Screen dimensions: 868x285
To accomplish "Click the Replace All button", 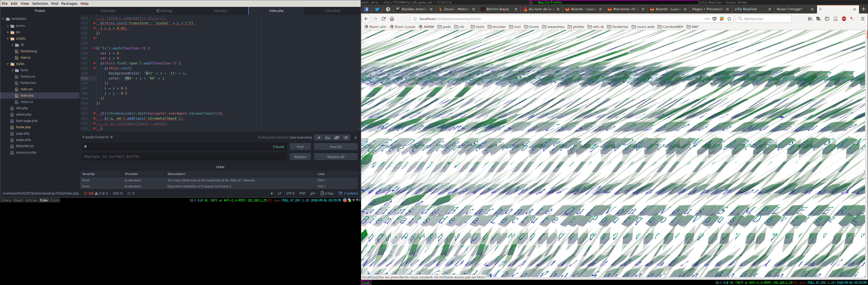I will click(x=335, y=157).
